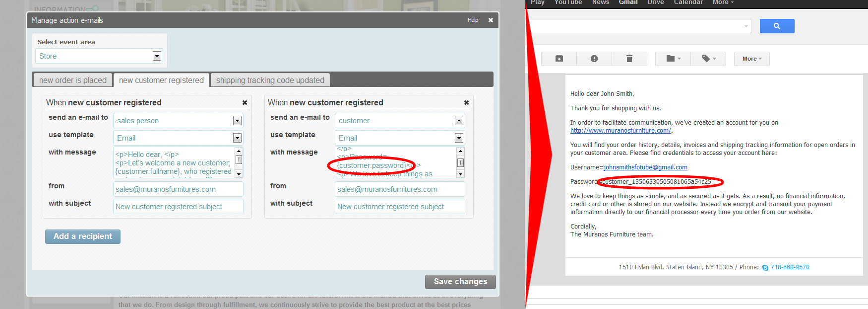Viewport: 868px width, 309px height.
Task: Remove the customer recipient panel
Action: coord(466,102)
